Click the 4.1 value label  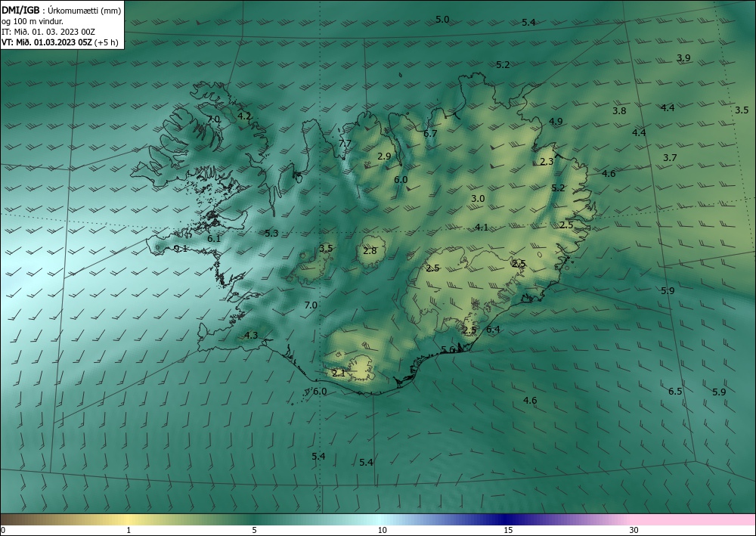tap(482, 228)
